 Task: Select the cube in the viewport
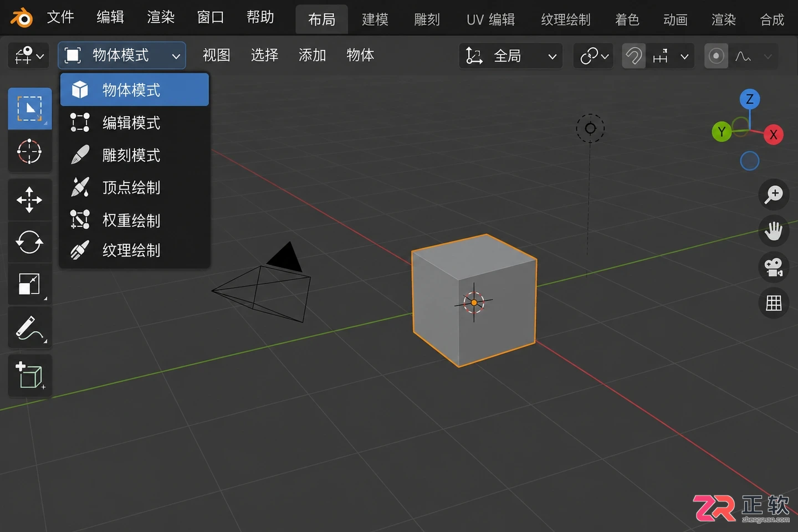tap(474, 301)
